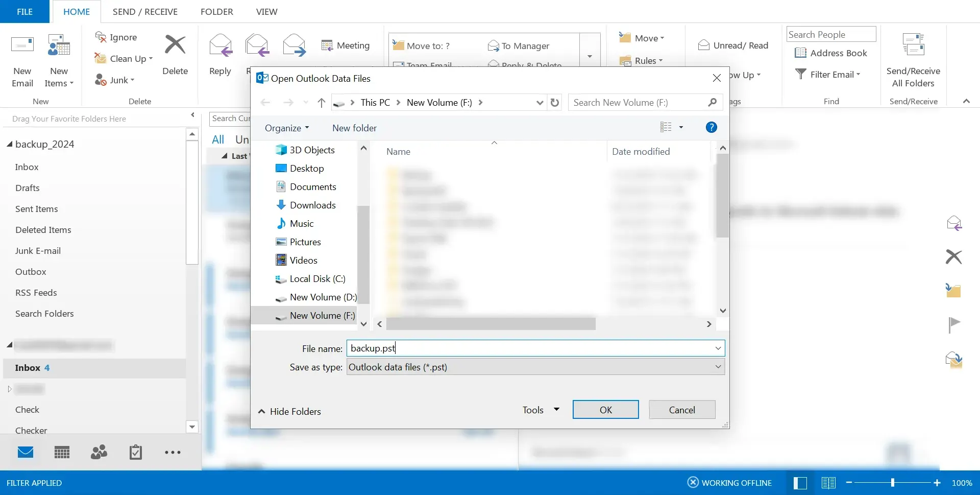This screenshot has width=980, height=495.
Task: Select the Deleted Items folder
Action: (43, 230)
